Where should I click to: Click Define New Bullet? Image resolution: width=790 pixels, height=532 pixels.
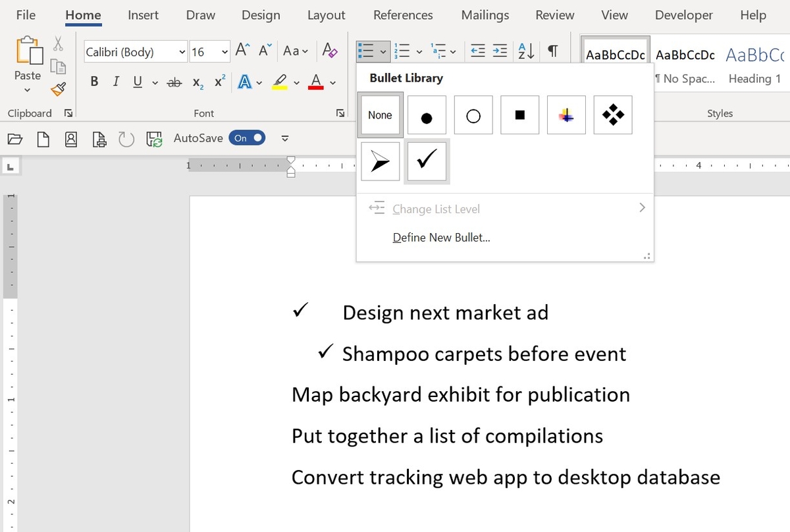click(441, 237)
